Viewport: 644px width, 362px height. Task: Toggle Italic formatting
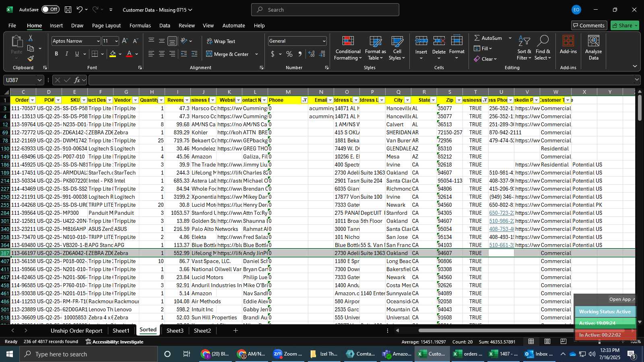[x=67, y=54]
